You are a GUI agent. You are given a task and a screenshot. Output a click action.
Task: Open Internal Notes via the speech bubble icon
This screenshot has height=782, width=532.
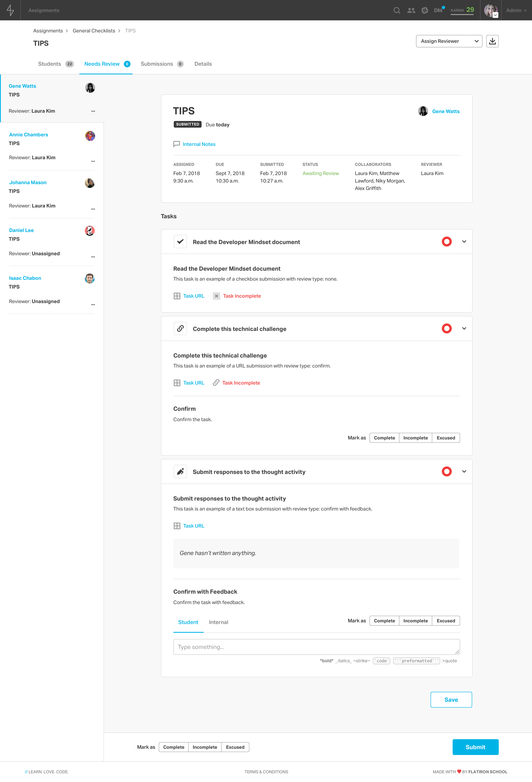[x=177, y=144]
